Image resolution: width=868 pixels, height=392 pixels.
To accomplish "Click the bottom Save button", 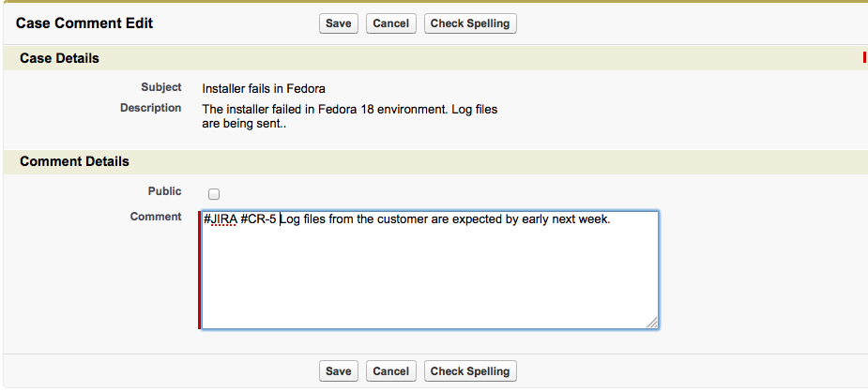I will point(338,371).
